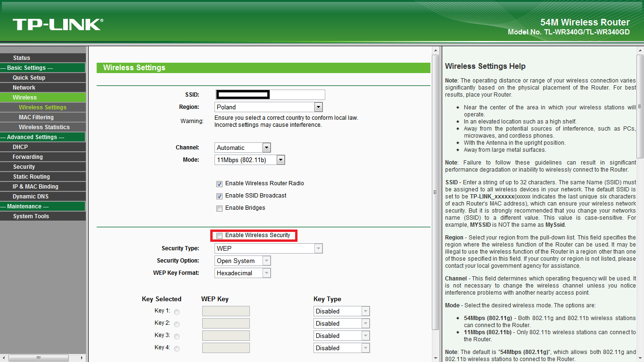
Task: Open the Key Type dropdown for Key 1
Action: point(342,311)
